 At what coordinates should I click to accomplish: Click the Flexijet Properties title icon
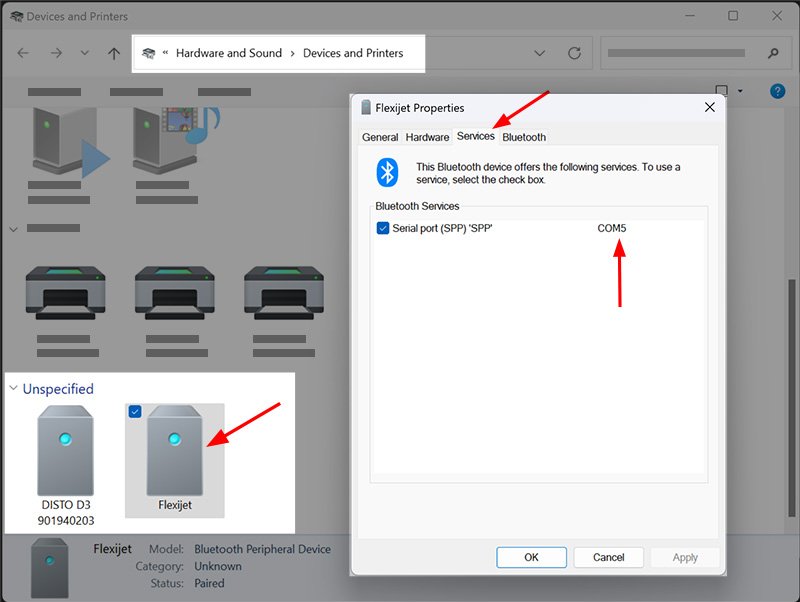[365, 107]
